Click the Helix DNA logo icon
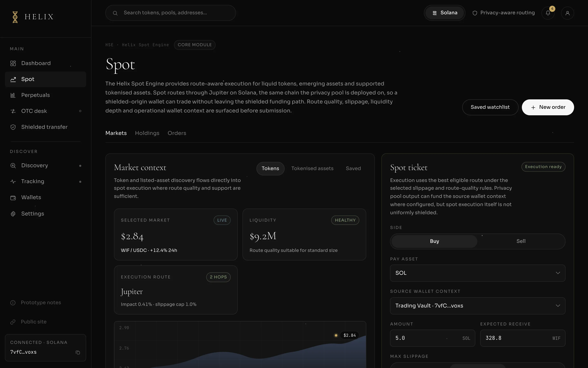588x368 pixels. coord(15,17)
